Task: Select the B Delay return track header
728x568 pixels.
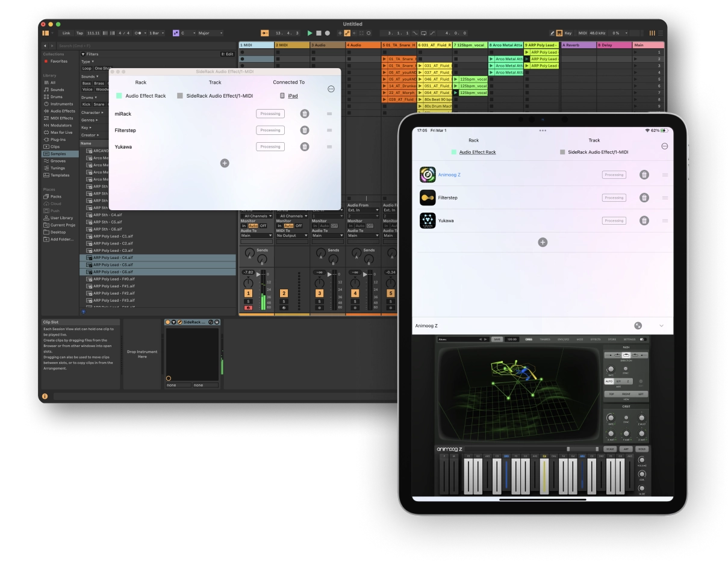Action: pyautogui.click(x=614, y=45)
